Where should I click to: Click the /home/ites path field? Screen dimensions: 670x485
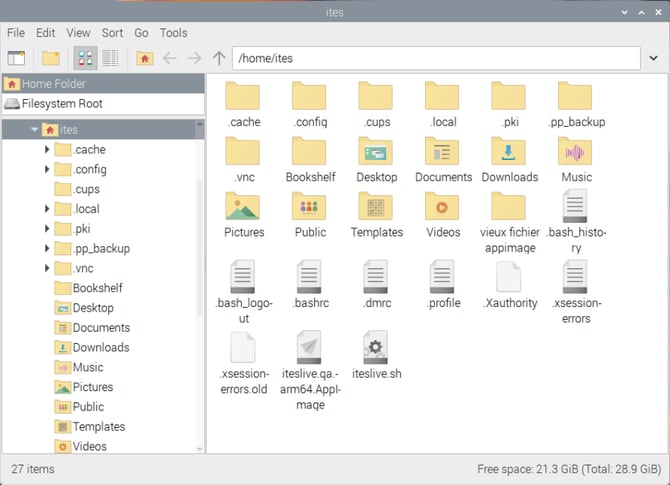click(x=440, y=58)
